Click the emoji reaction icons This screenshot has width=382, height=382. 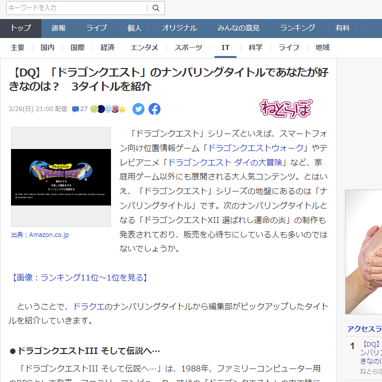pos(108,109)
